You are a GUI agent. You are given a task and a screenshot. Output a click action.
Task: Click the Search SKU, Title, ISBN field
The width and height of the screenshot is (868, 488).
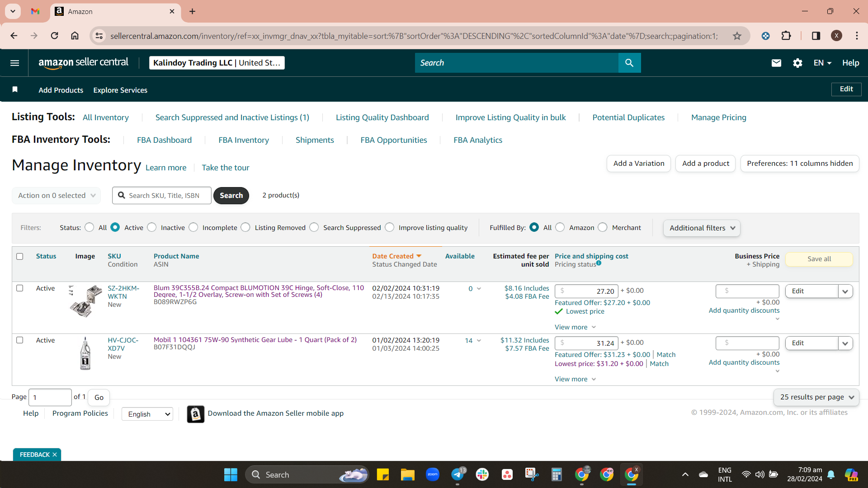pos(162,196)
